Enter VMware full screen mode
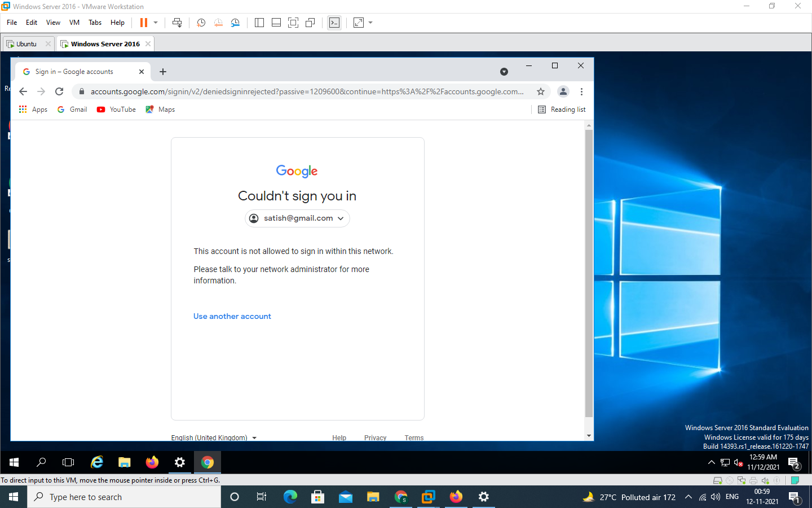This screenshot has height=508, width=812. tap(293, 23)
